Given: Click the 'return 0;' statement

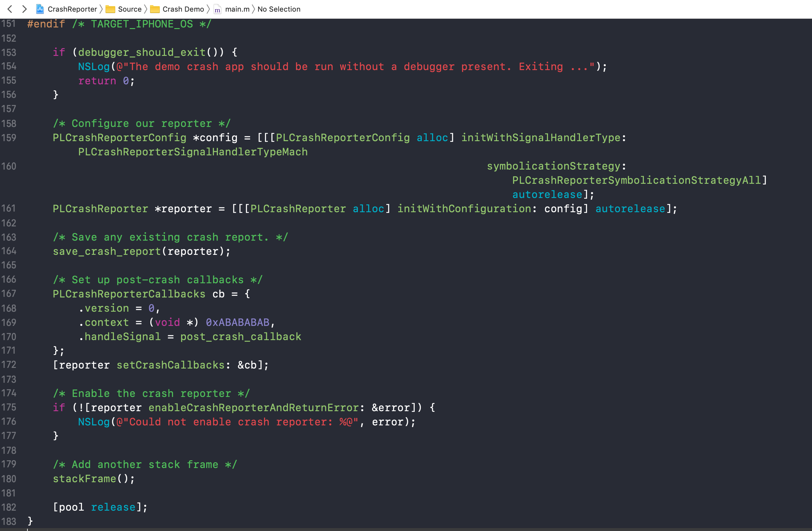Looking at the screenshot, I should click(x=107, y=81).
